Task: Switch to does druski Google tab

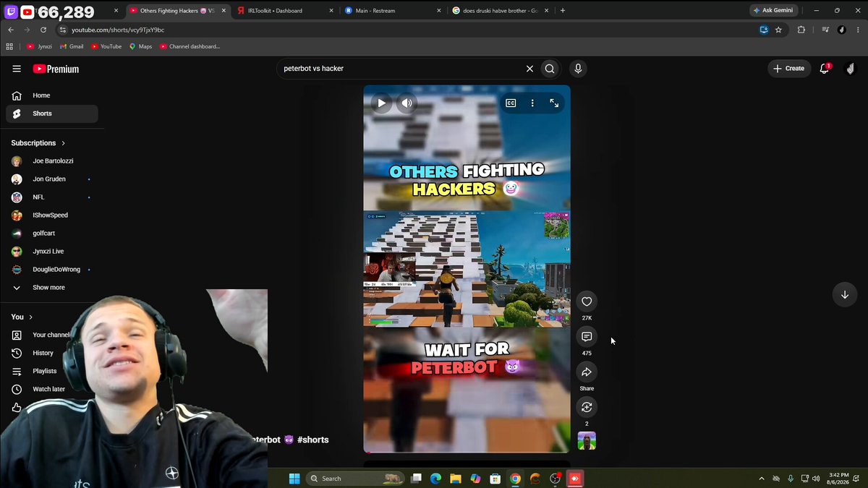Action: pyautogui.click(x=498, y=11)
